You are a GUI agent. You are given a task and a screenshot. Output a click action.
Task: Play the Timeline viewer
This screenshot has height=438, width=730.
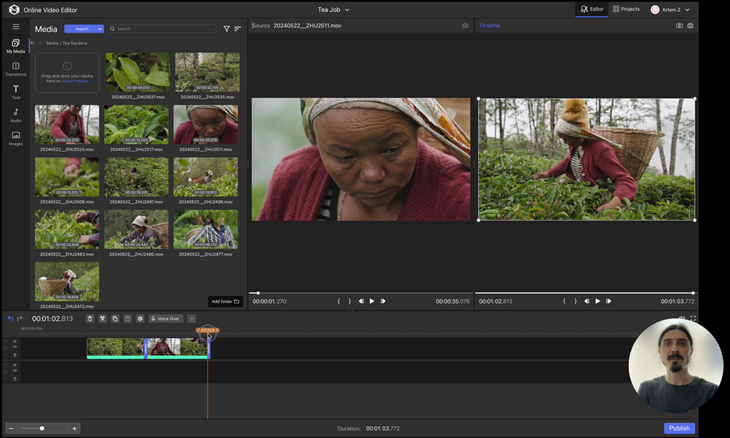tap(598, 301)
